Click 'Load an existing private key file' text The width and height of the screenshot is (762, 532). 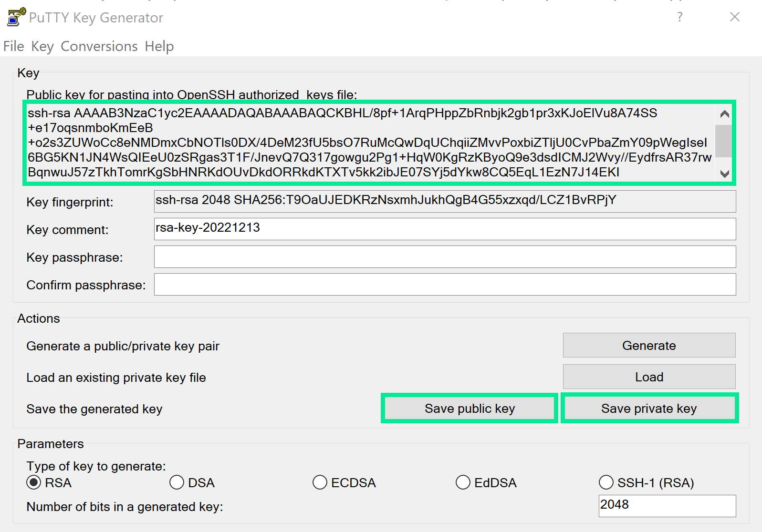[116, 378]
